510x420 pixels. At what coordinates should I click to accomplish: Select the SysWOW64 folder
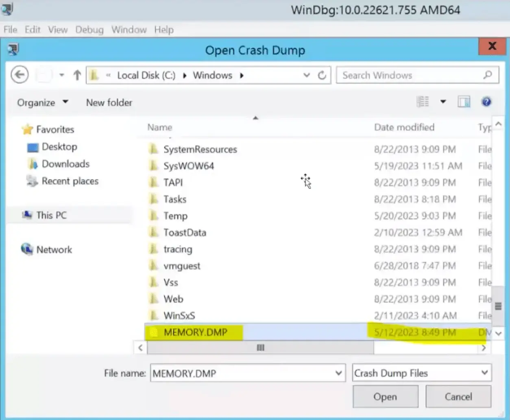(189, 166)
